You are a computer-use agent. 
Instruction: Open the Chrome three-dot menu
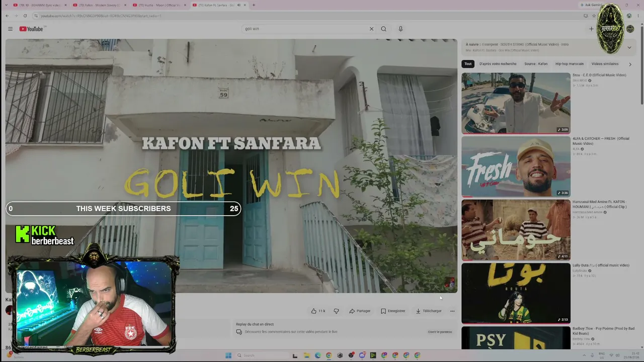(x=637, y=16)
